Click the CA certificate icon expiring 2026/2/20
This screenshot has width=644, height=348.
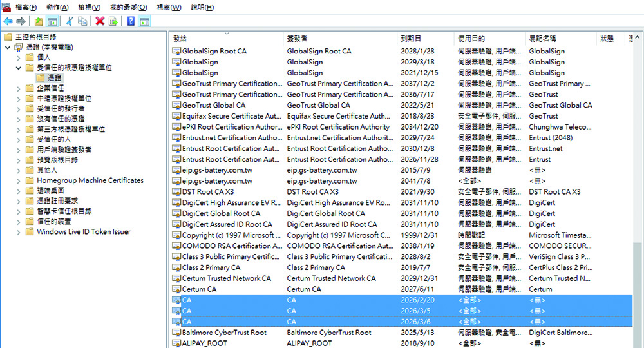(x=176, y=300)
